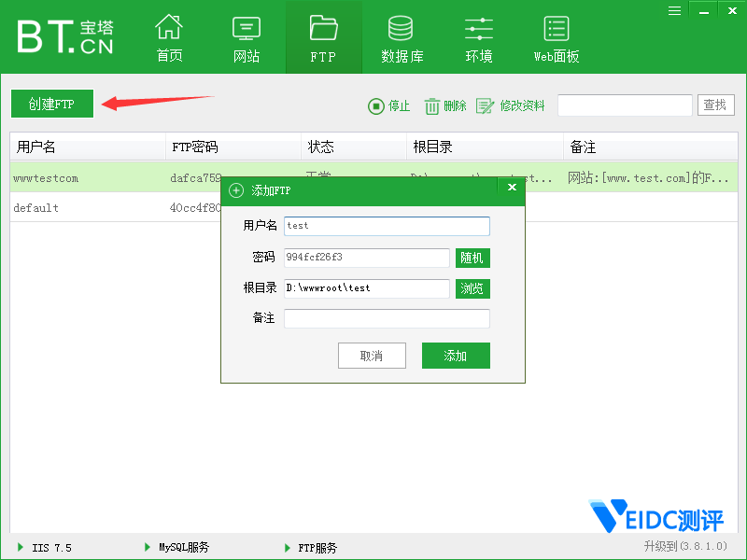Open the hamburger menu icon in title bar

[x=674, y=10]
